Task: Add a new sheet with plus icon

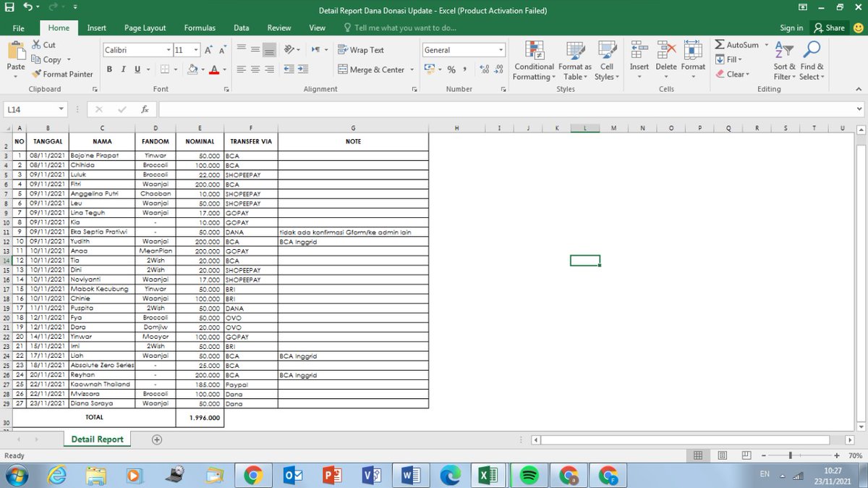Action: pos(157,439)
